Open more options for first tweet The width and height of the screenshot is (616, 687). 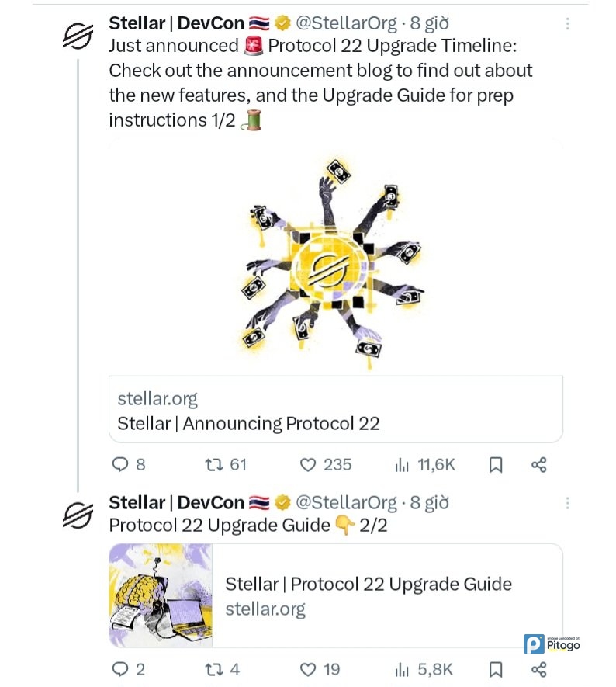pyautogui.click(x=567, y=24)
